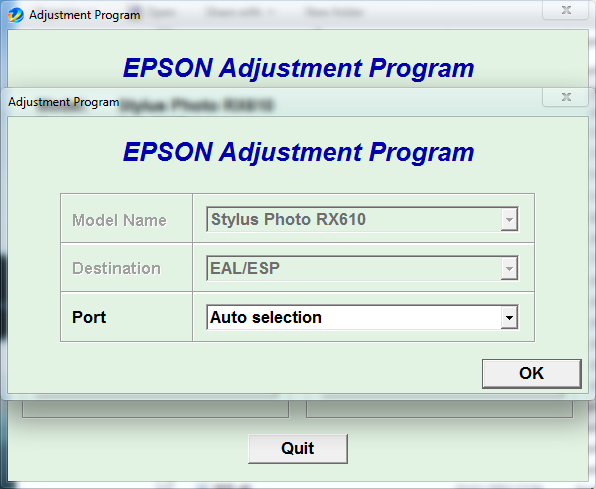
Task: Close the front Adjustment Program dialog
Action: coord(566,97)
